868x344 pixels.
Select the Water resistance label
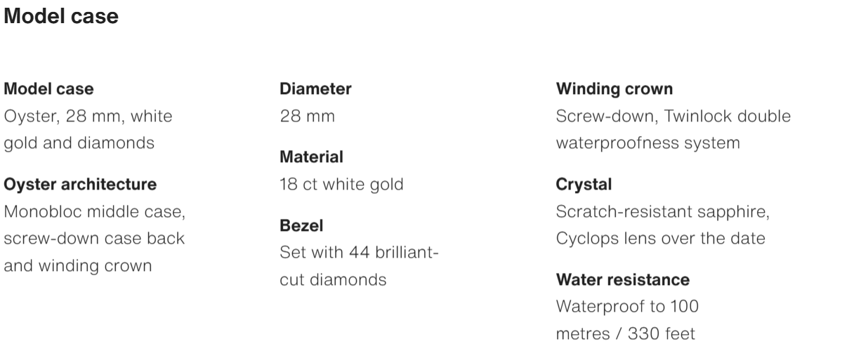622,280
